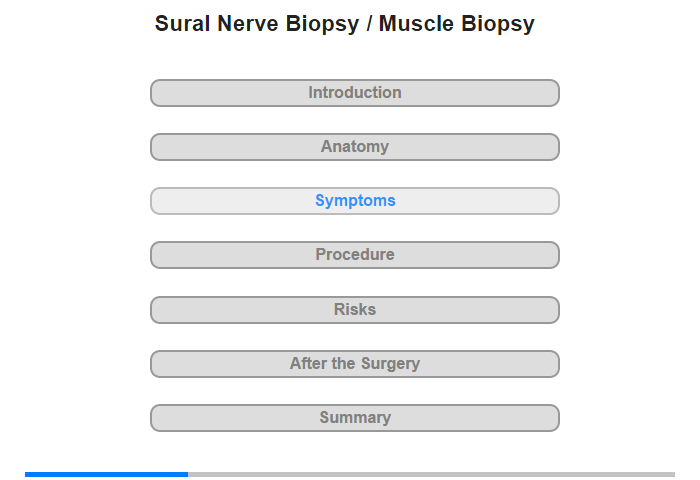This screenshot has height=480, width=700.
Task: Click the Sural Nerve Biopsy title heading
Action: pos(344,24)
